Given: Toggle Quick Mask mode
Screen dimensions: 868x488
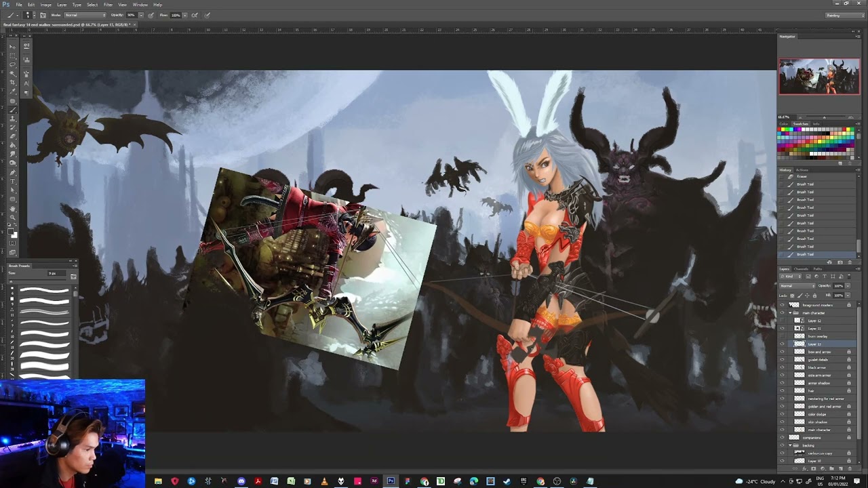Looking at the screenshot, I should coord(12,243).
